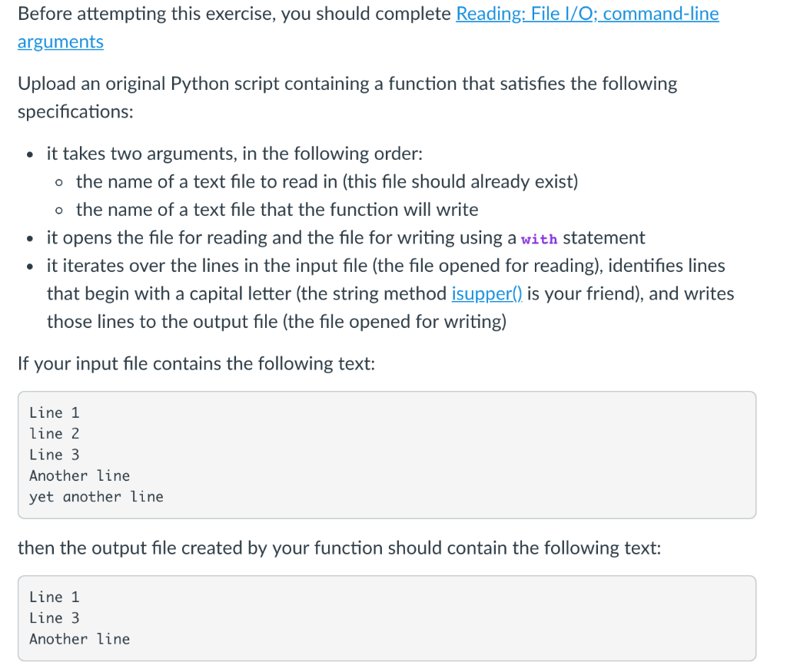Click the 'text file to read in' sub-bullet
787x672 pixels.
pos(327,181)
